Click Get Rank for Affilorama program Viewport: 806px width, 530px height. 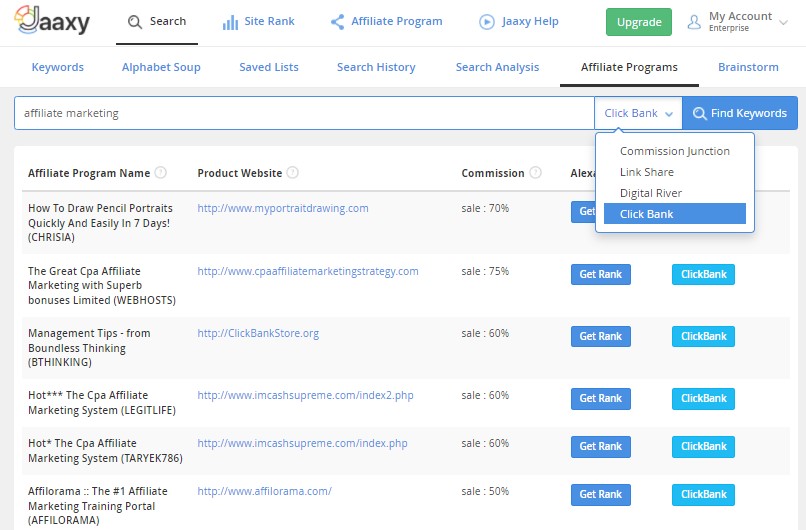point(601,495)
